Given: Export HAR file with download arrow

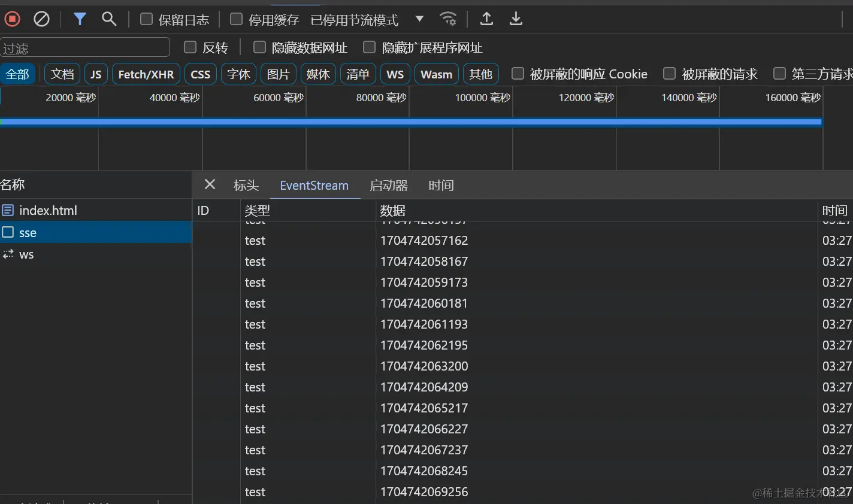Looking at the screenshot, I should (516, 19).
